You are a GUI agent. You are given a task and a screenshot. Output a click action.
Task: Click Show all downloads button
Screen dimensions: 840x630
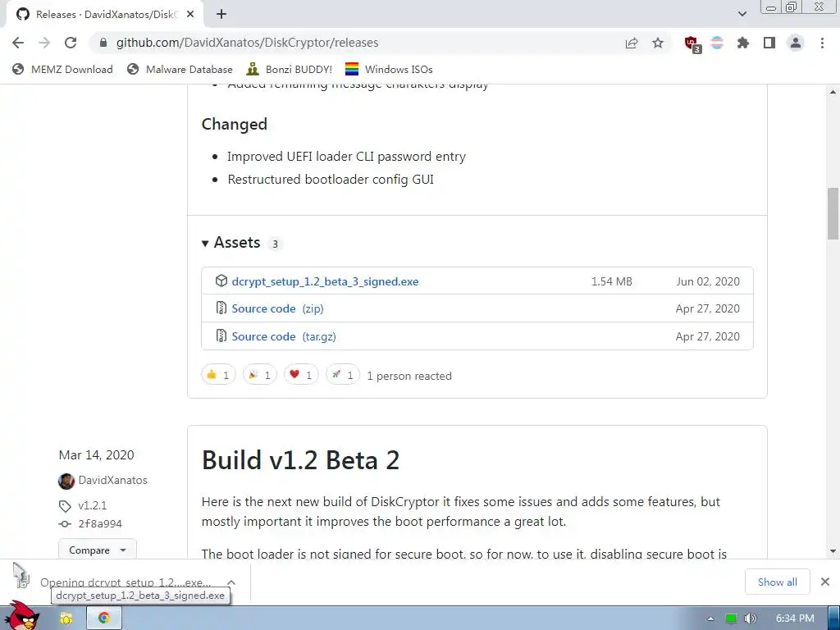point(777,582)
